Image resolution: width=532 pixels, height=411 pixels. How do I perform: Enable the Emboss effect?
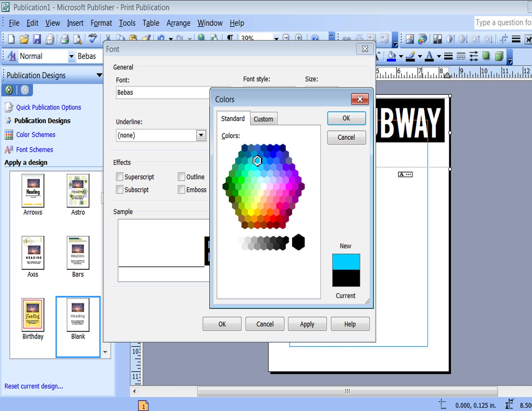coord(182,190)
